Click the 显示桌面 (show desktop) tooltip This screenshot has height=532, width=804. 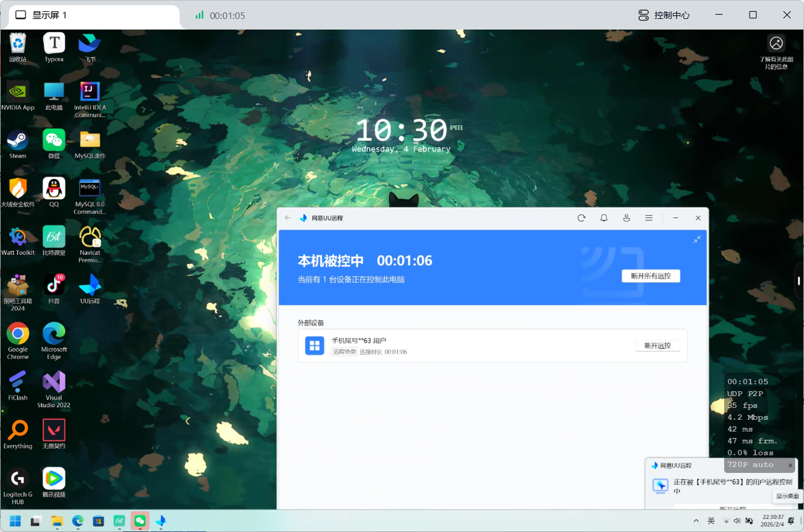point(788,496)
